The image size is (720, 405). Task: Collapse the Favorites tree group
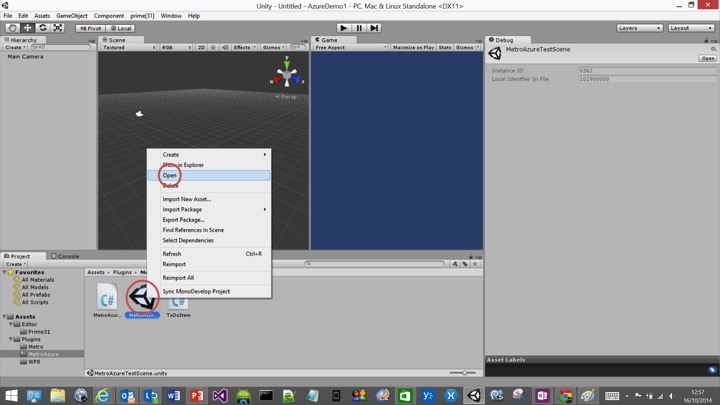[5, 272]
